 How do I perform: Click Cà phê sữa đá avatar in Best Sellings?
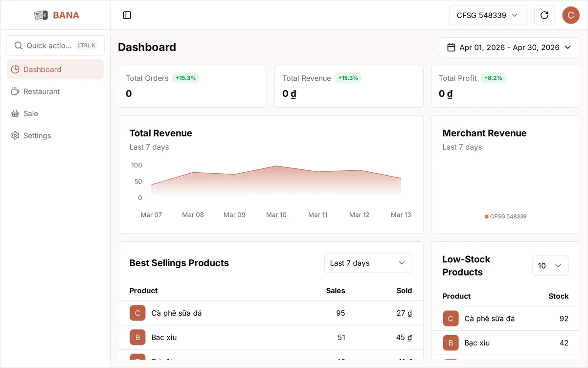coord(137,313)
